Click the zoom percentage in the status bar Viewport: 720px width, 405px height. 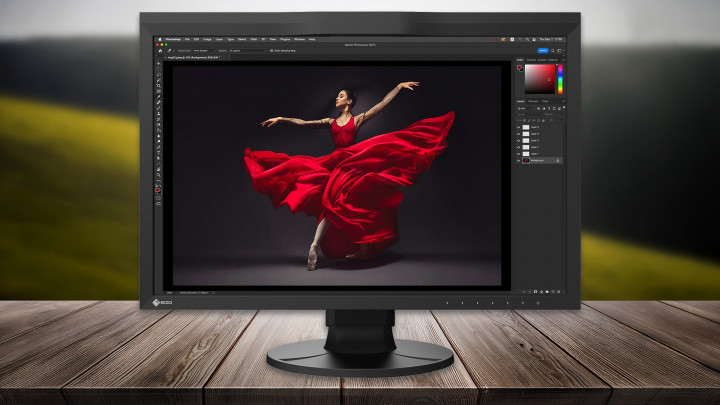click(169, 292)
